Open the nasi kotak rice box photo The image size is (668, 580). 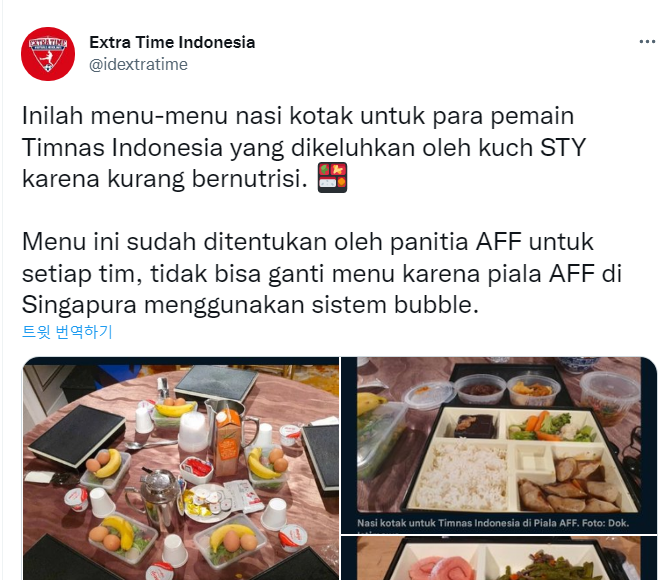pyautogui.click(x=499, y=445)
